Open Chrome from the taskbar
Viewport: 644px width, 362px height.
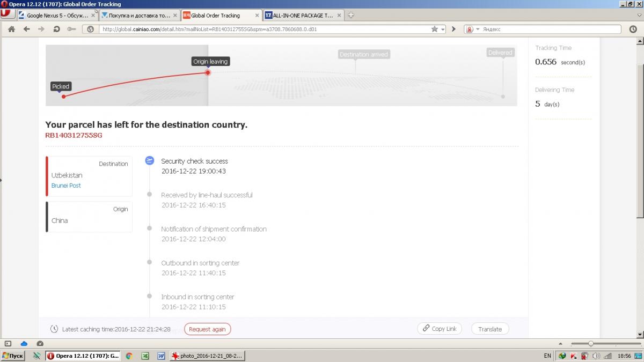point(129,356)
